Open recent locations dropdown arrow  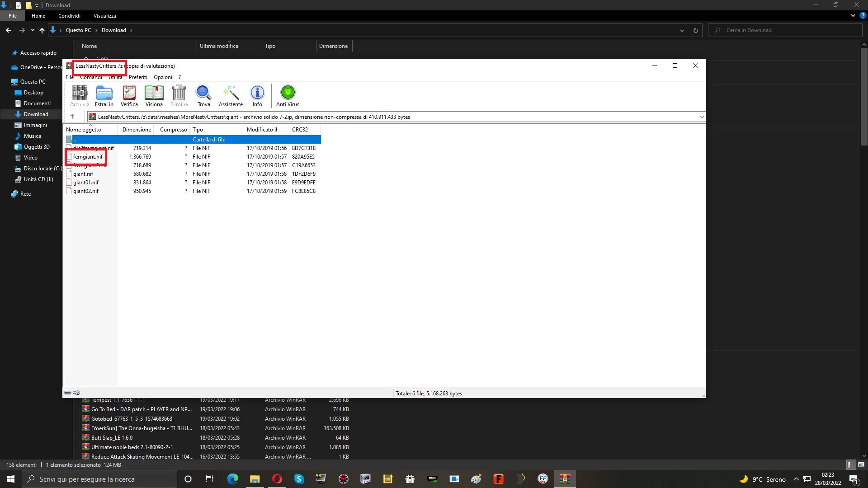(33, 30)
